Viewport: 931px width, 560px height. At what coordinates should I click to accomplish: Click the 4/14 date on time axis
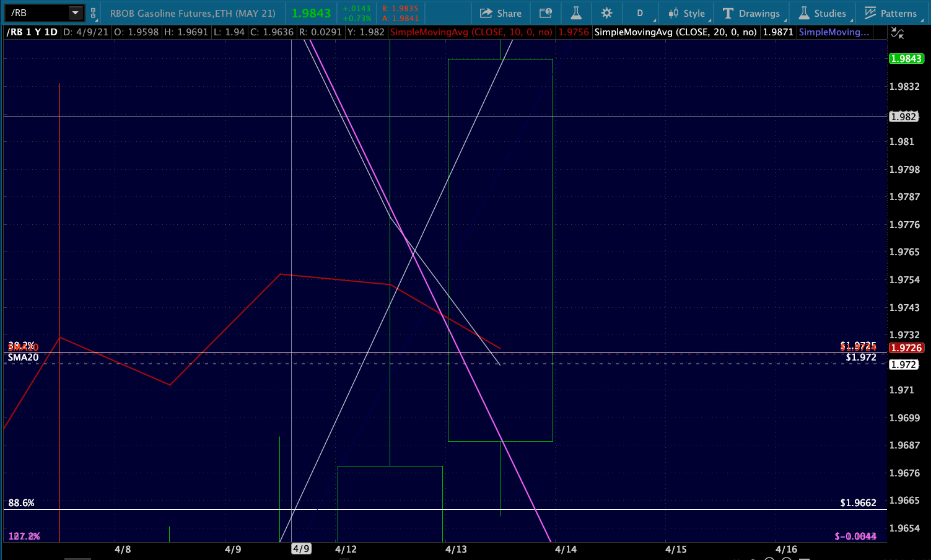click(x=566, y=549)
